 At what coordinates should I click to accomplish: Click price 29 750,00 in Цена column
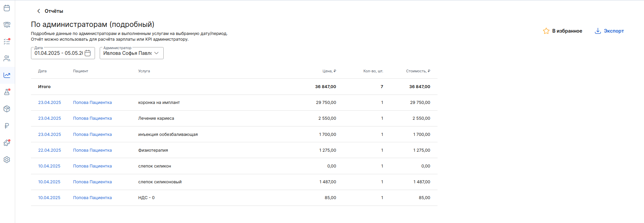(326, 103)
